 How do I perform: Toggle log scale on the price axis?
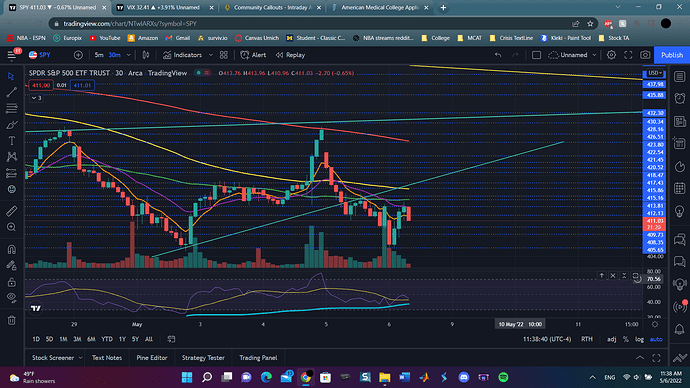(x=639, y=339)
